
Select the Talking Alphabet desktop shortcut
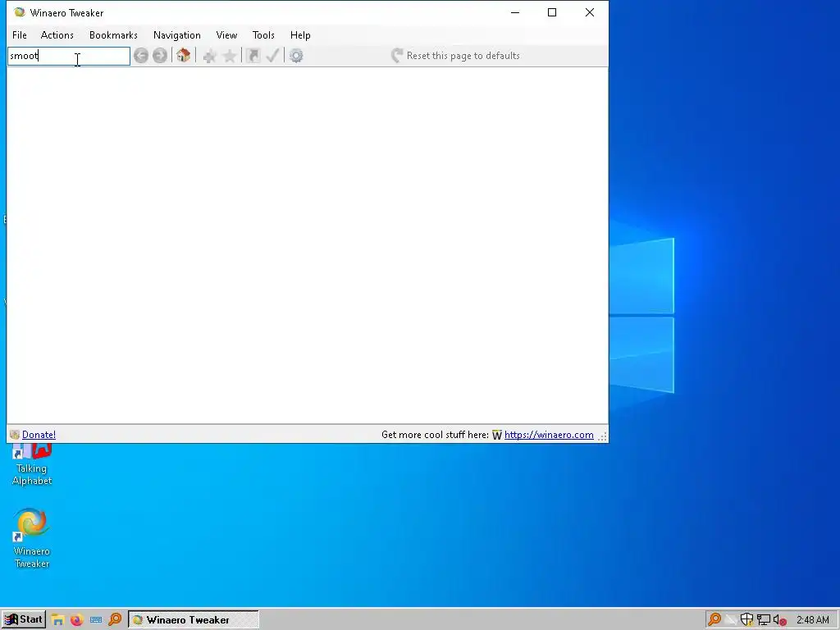pos(32,465)
